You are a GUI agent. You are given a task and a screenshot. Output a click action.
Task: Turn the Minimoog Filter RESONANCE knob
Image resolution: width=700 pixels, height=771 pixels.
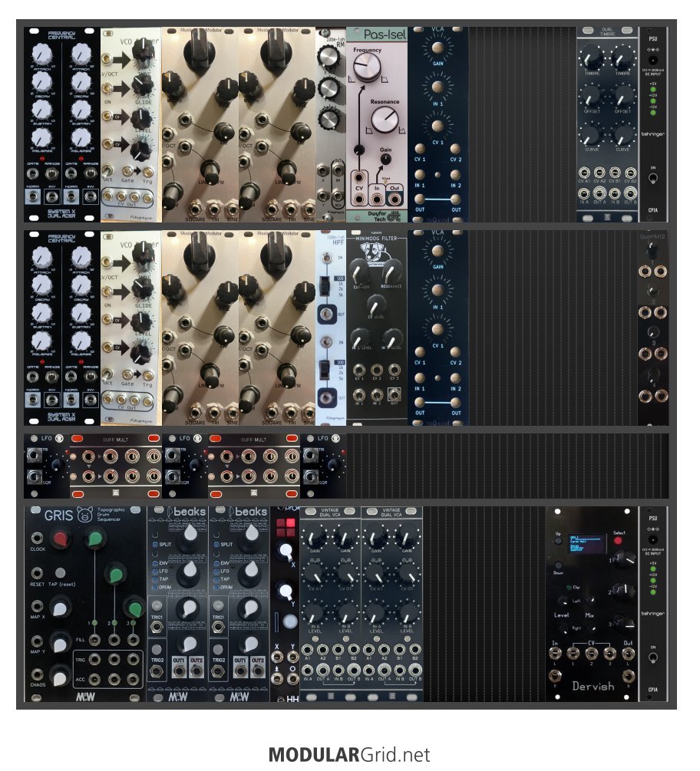tap(392, 271)
